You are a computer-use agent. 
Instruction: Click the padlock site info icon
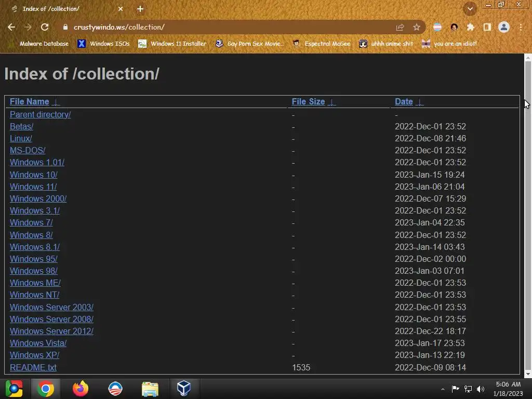click(x=65, y=27)
